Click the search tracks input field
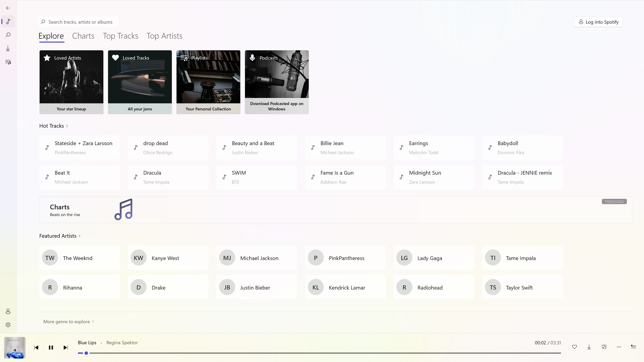The width and height of the screenshot is (644, 362). [78, 22]
